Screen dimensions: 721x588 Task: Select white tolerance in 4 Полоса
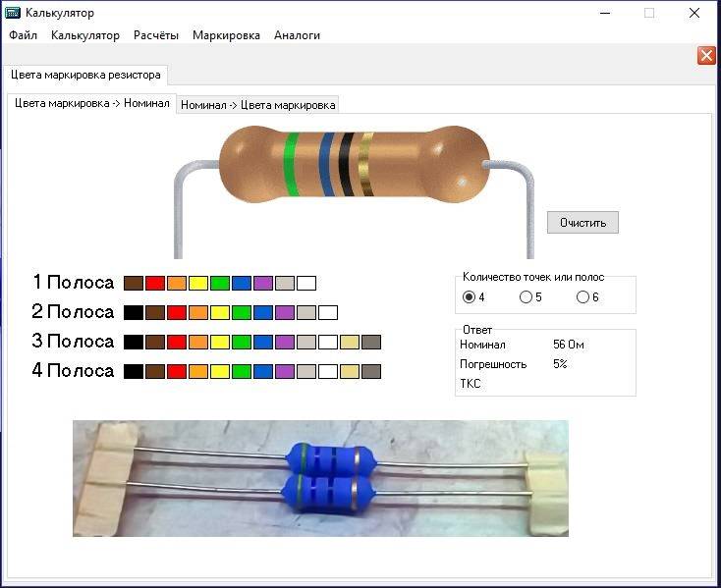[x=328, y=371]
